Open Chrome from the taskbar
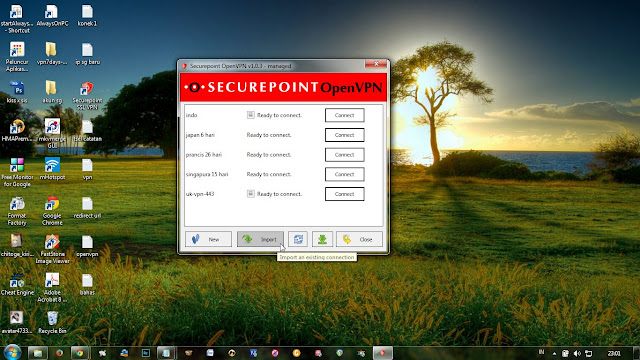Image resolution: width=640 pixels, height=360 pixels. pos(80,353)
